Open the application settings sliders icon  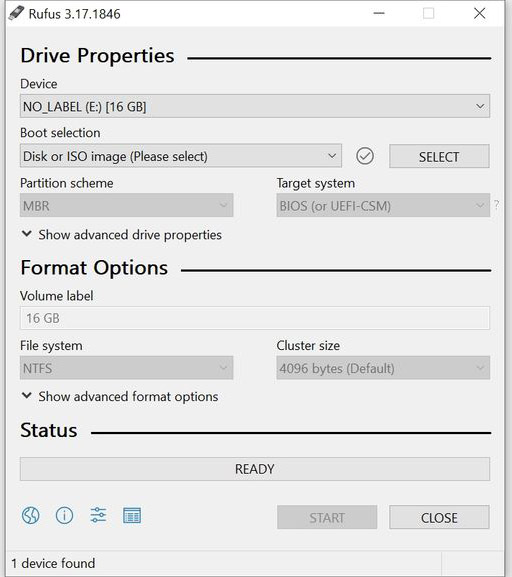[98, 515]
